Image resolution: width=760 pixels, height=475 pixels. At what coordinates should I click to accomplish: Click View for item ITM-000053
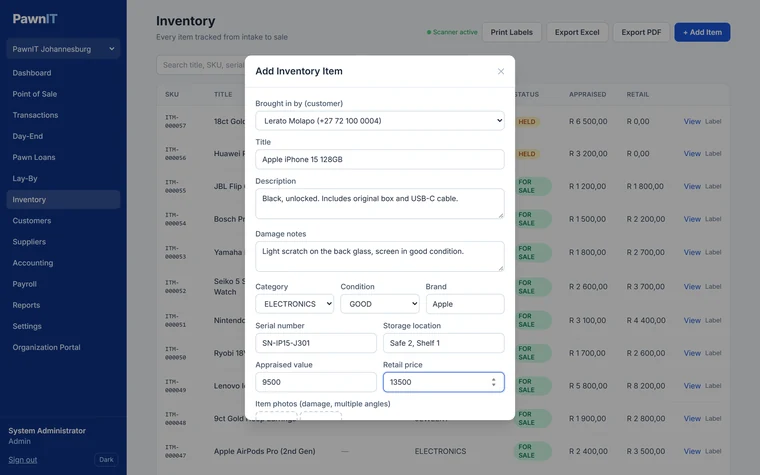point(692,252)
